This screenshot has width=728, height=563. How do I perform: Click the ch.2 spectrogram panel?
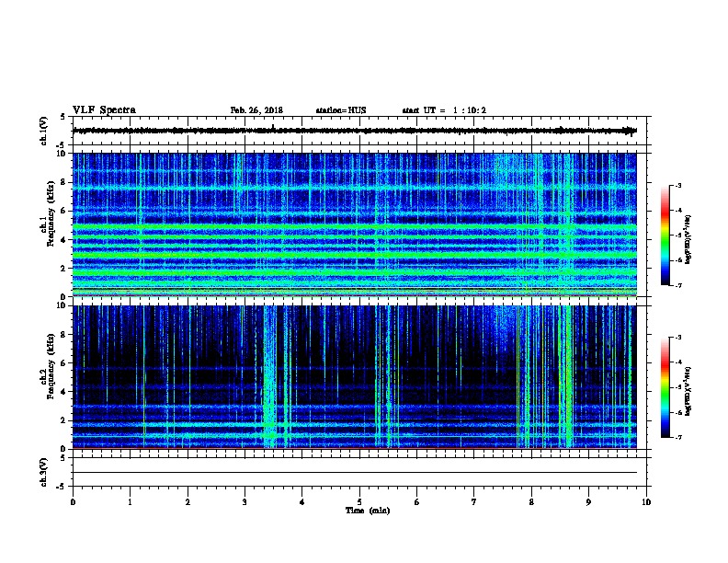355,377
